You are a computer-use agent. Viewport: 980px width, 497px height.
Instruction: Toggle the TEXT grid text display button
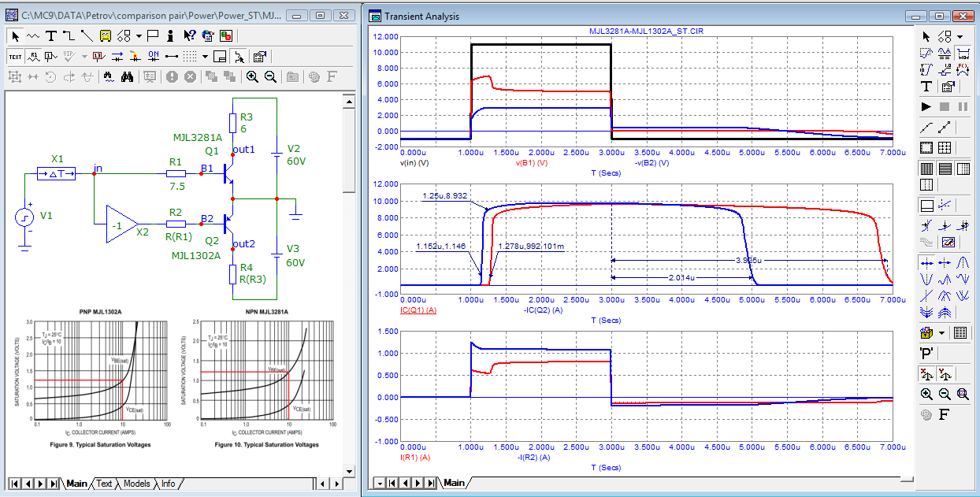[15, 56]
